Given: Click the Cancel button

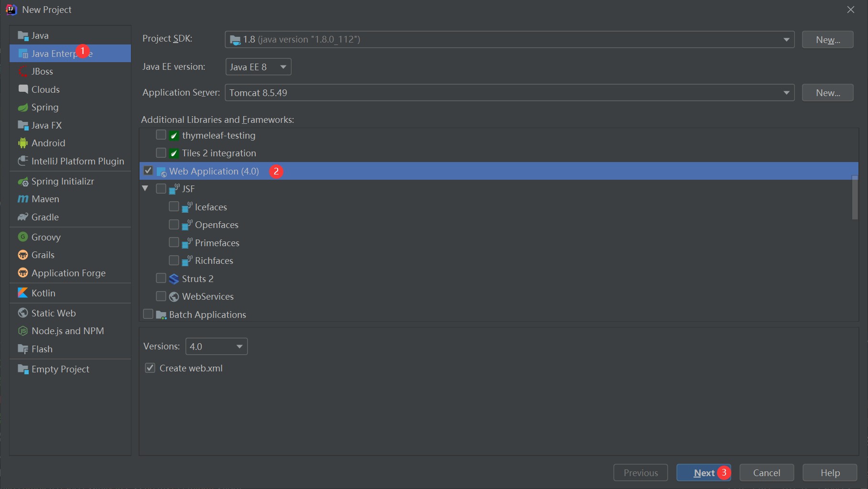Looking at the screenshot, I should [767, 473].
